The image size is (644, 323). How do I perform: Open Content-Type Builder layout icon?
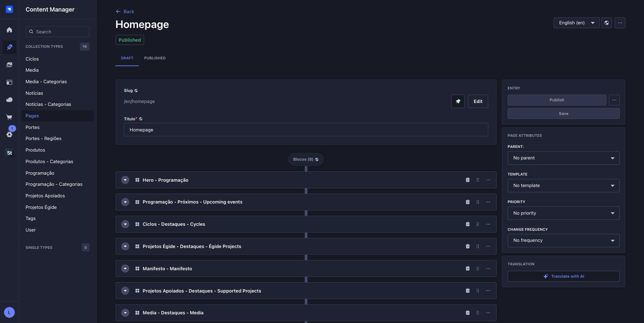click(9, 82)
